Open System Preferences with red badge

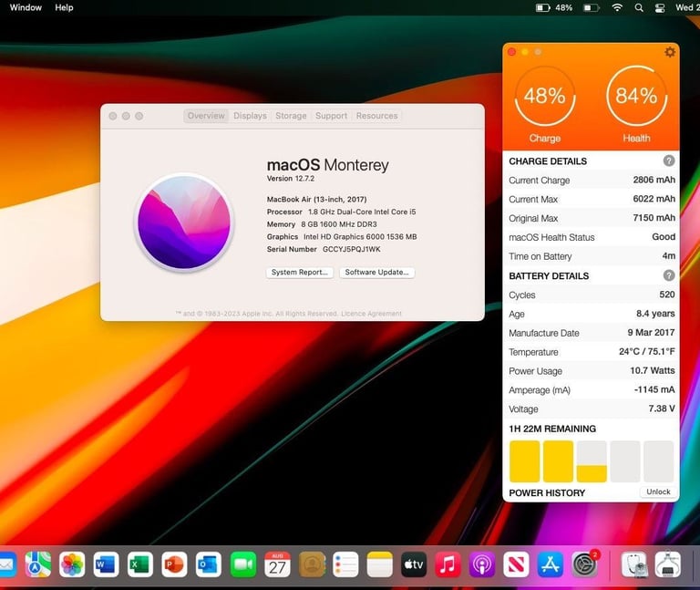point(585,564)
